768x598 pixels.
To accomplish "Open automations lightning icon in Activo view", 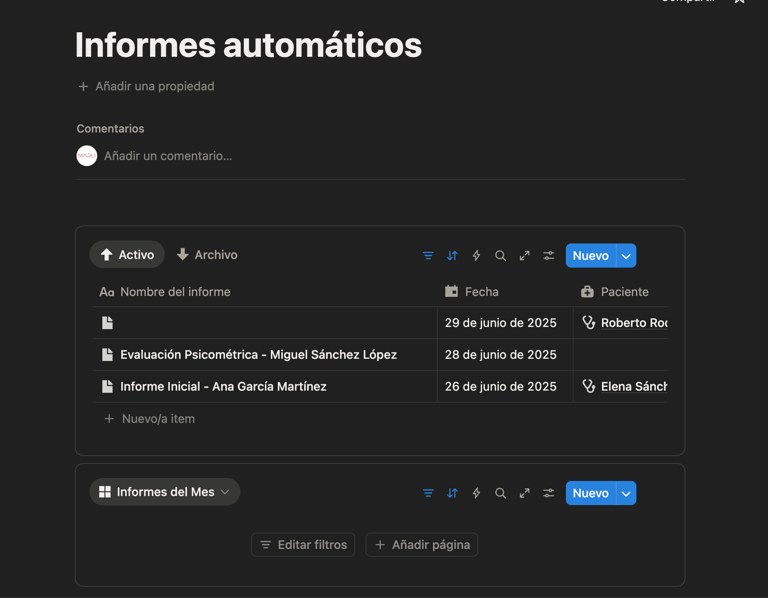I will pyautogui.click(x=476, y=256).
